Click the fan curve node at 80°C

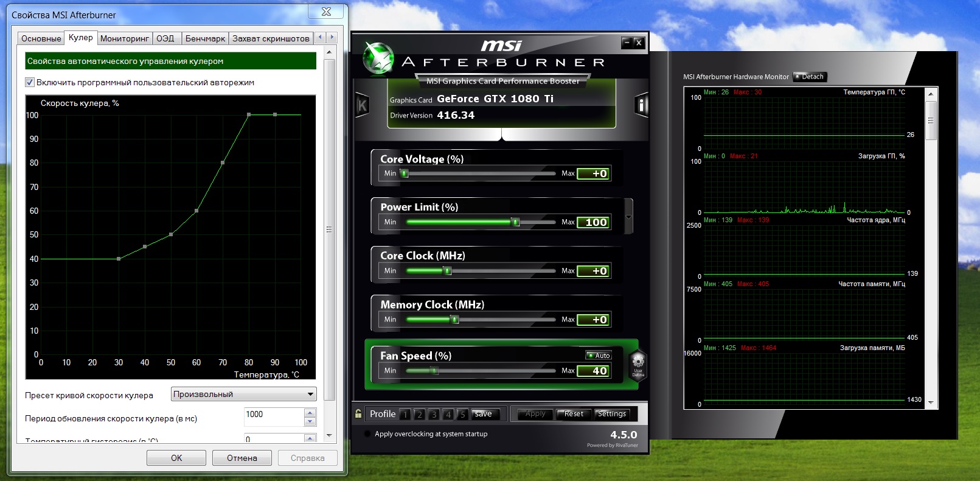249,114
